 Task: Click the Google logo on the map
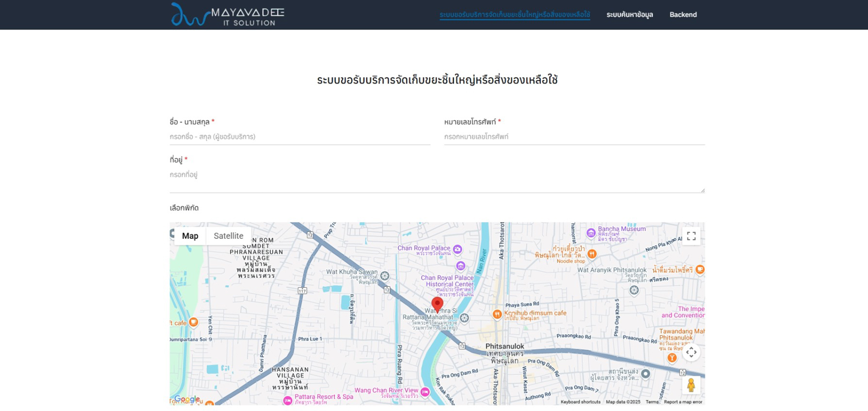188,399
